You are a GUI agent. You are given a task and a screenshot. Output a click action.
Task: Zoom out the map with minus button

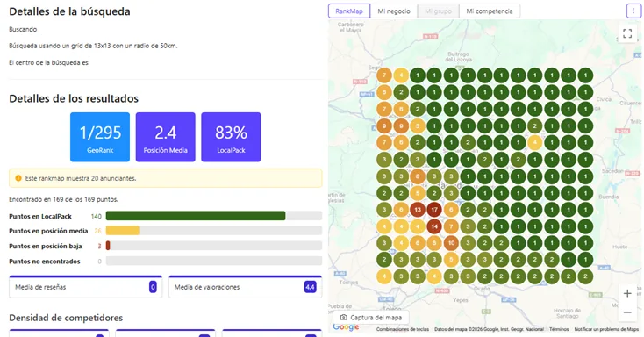point(627,312)
